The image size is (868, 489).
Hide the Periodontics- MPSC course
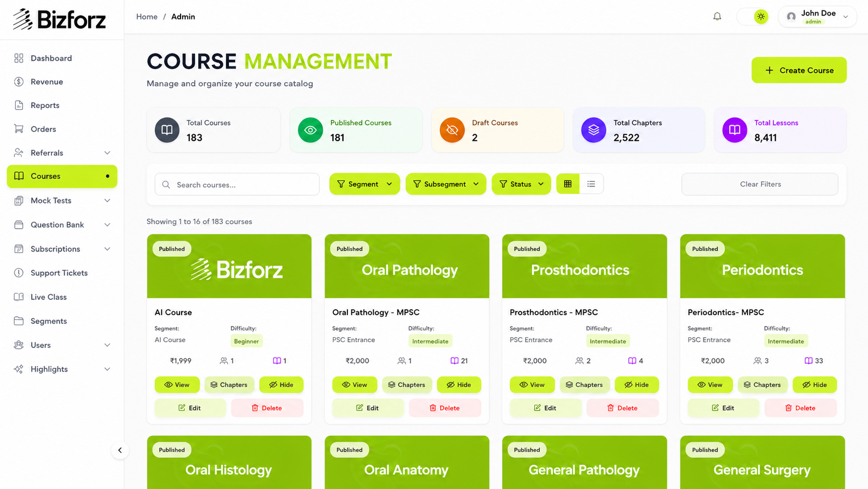[x=815, y=385]
